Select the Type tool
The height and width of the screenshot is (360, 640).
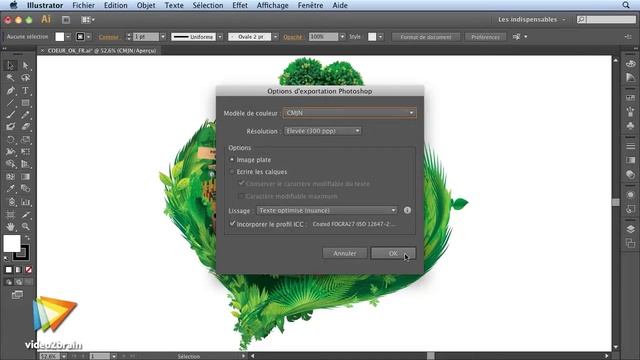click(x=25, y=91)
